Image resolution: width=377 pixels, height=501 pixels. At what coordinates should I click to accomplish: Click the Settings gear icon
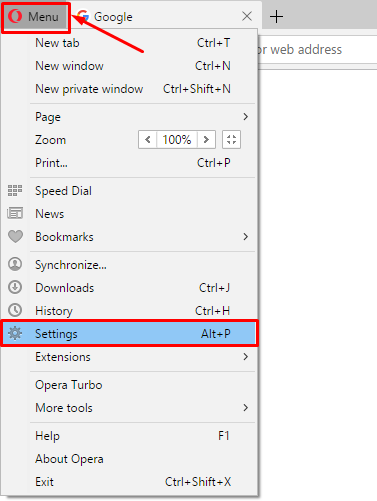click(x=15, y=333)
